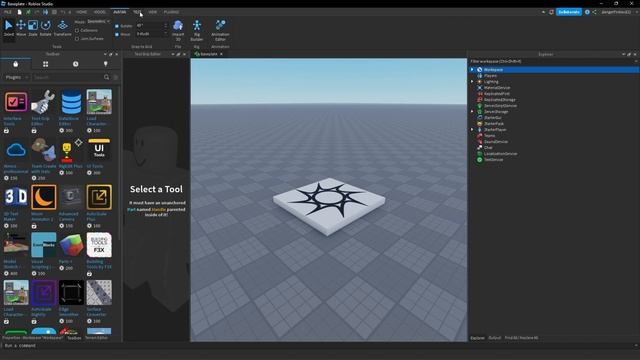Click the Building Tools by F3X icon
The image size is (640, 360).
(99, 245)
